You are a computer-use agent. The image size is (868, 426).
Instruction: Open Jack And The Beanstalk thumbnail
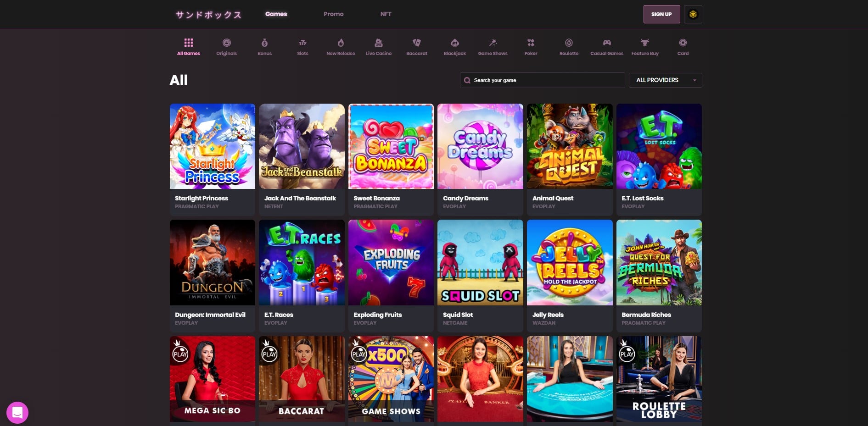pos(302,146)
